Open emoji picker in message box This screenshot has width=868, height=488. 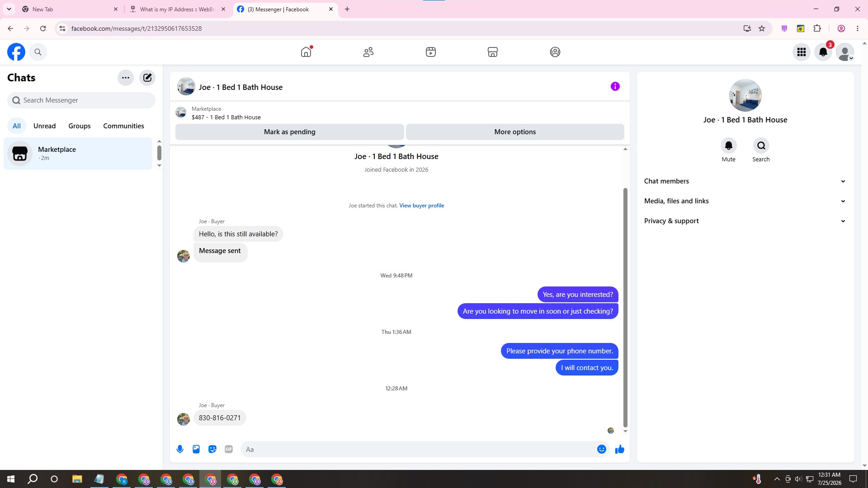click(x=602, y=449)
